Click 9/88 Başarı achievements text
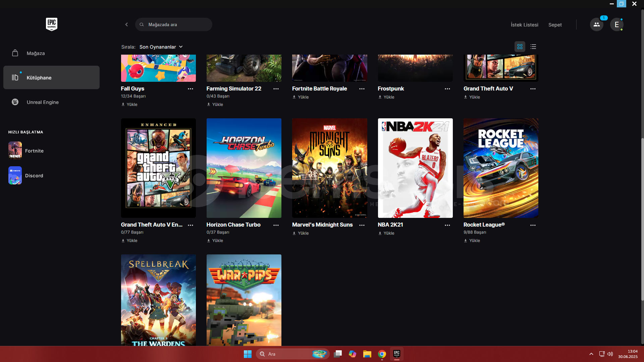 click(x=475, y=232)
